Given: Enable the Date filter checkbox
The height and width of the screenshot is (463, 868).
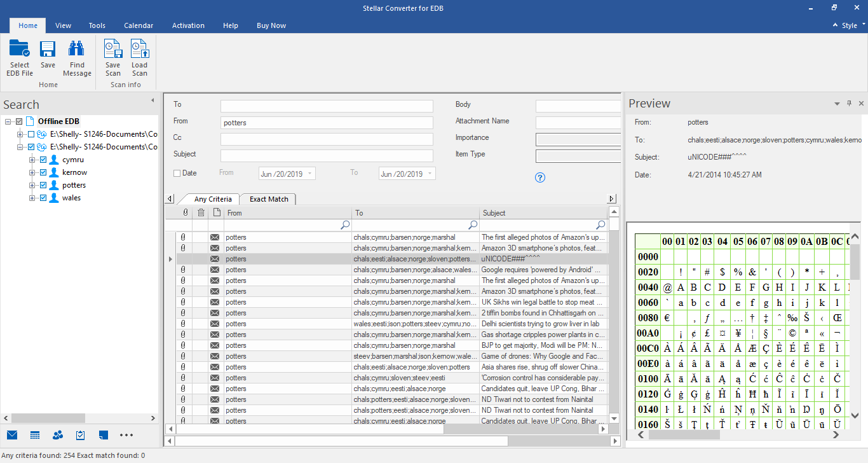Looking at the screenshot, I should pyautogui.click(x=177, y=173).
